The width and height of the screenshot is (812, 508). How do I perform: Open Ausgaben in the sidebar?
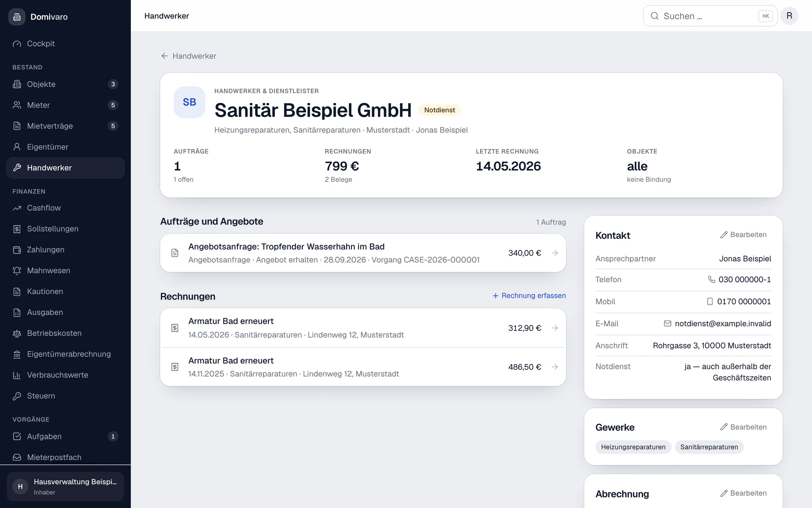(65, 313)
